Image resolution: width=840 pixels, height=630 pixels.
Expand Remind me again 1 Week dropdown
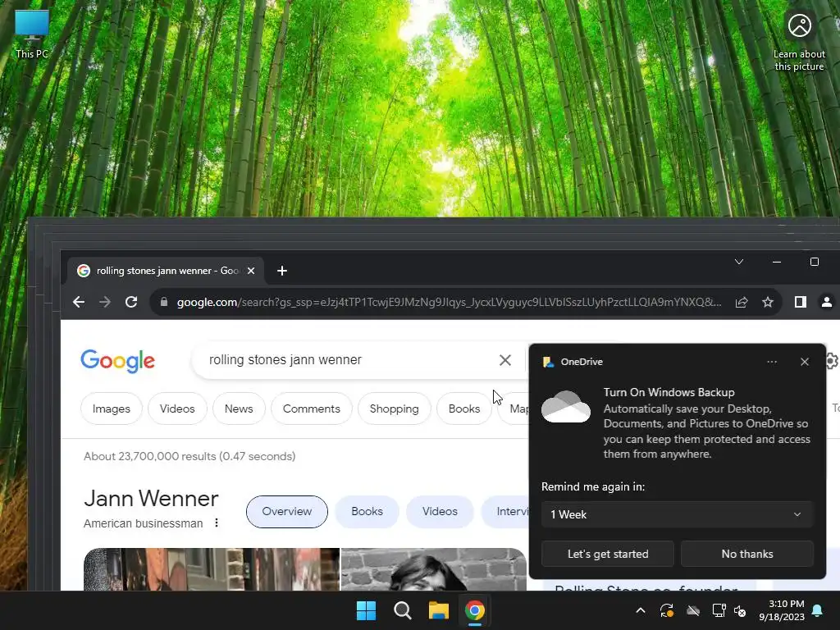click(x=677, y=515)
